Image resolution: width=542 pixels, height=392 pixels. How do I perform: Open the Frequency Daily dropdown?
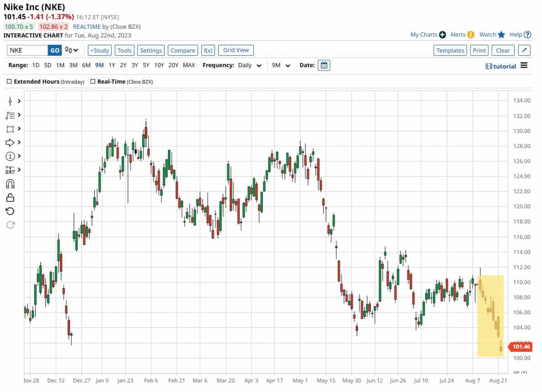click(250, 65)
